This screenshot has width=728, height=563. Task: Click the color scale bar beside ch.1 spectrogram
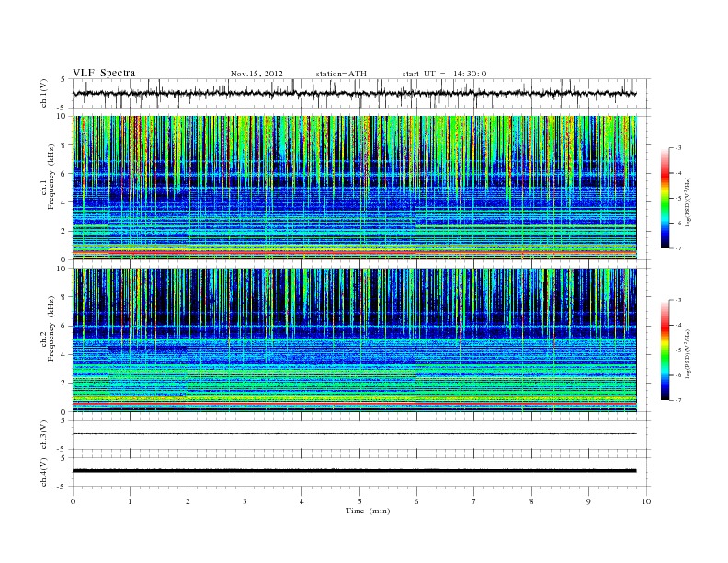tap(665, 198)
